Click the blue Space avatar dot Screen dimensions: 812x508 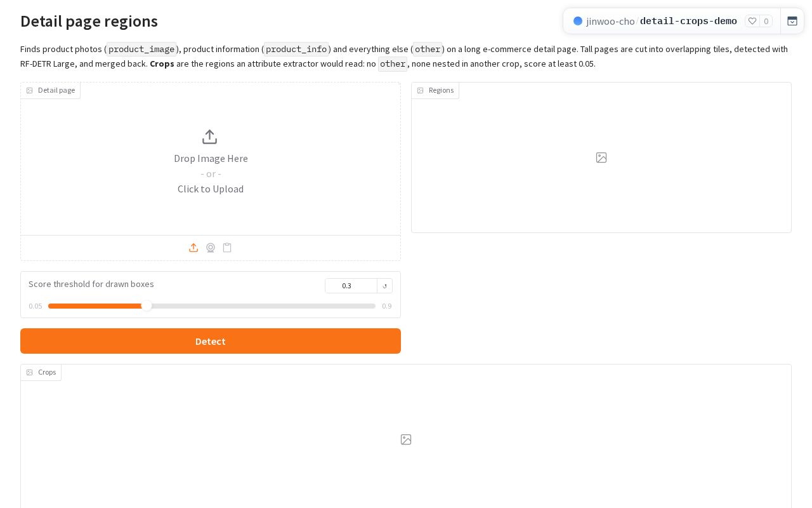[x=578, y=21]
